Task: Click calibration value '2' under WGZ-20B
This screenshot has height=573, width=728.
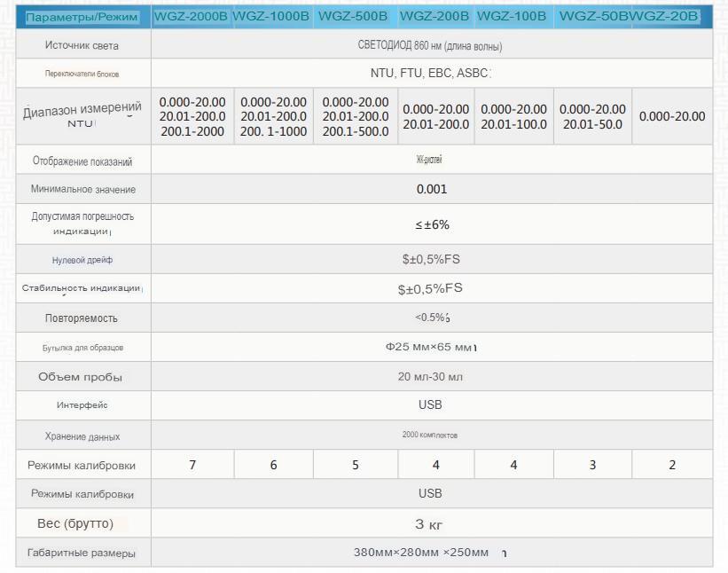Action: [672, 466]
